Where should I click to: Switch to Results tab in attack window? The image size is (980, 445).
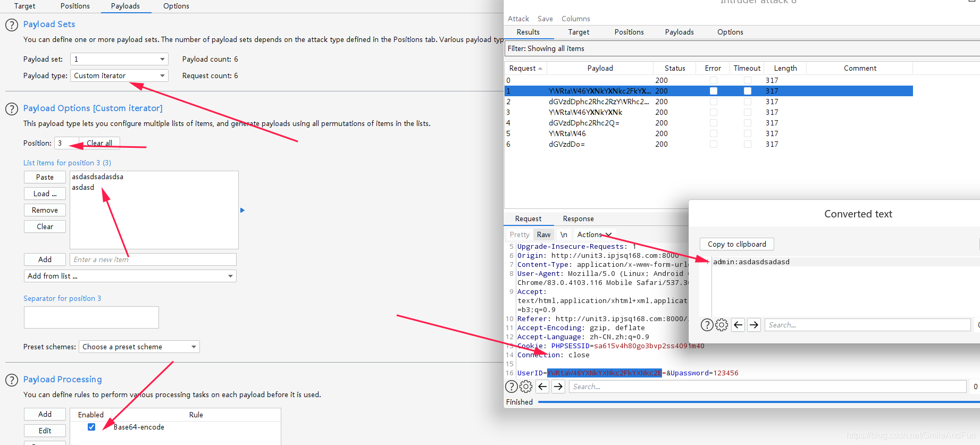[528, 32]
